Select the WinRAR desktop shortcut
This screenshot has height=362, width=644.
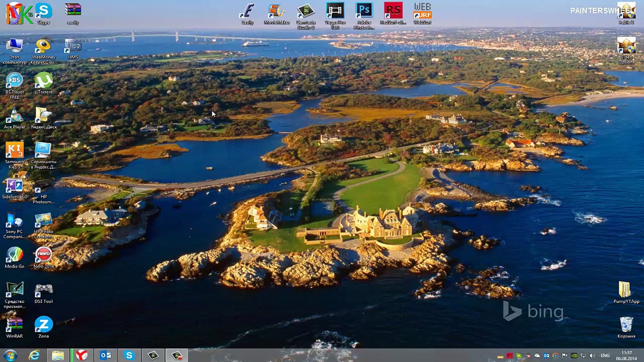14,327
